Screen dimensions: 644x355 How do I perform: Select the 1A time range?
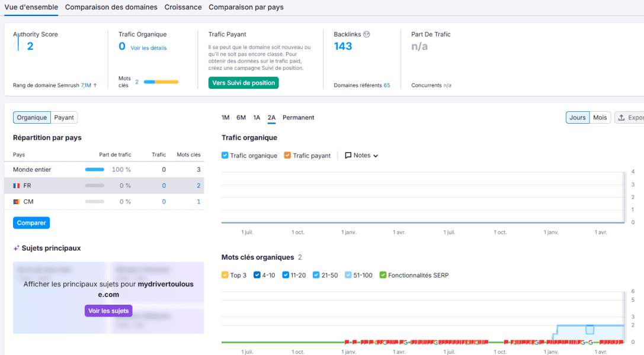pos(257,118)
